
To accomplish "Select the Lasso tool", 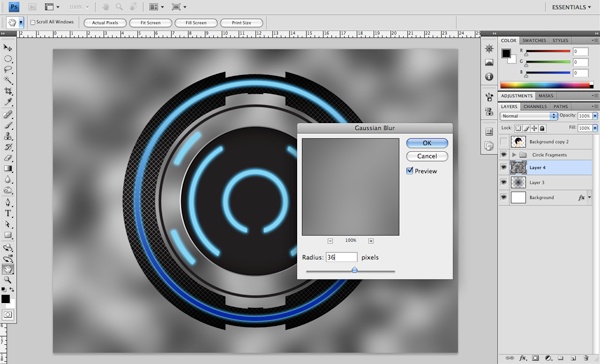I will click(8, 70).
